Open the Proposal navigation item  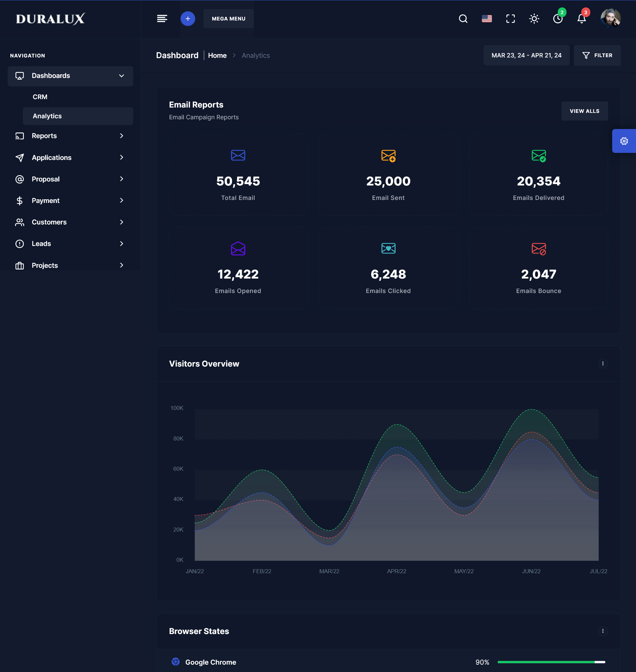pyautogui.click(x=71, y=179)
